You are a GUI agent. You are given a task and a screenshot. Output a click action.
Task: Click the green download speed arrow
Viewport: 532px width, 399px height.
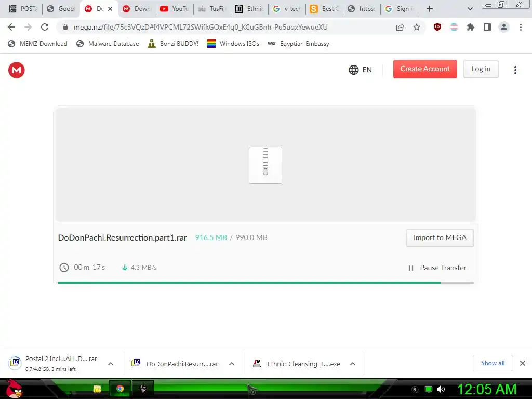point(125,268)
